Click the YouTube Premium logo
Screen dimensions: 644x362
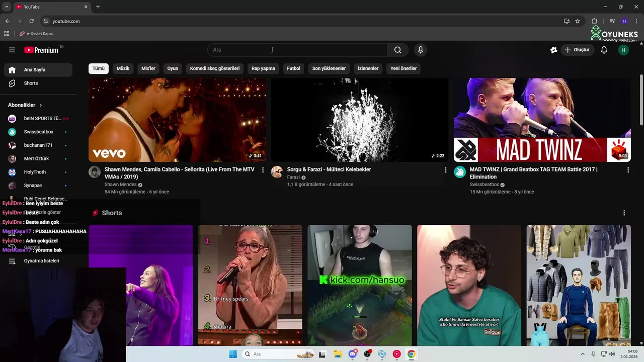[x=42, y=50]
